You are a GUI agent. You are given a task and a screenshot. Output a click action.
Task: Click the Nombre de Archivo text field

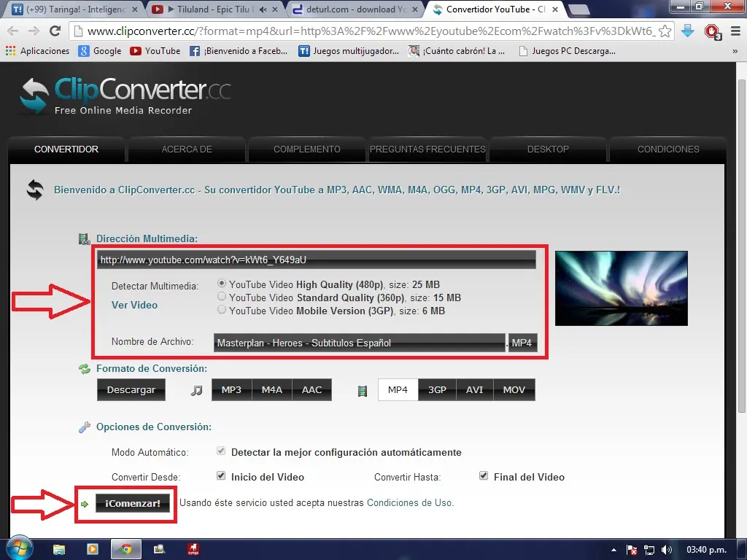359,343
